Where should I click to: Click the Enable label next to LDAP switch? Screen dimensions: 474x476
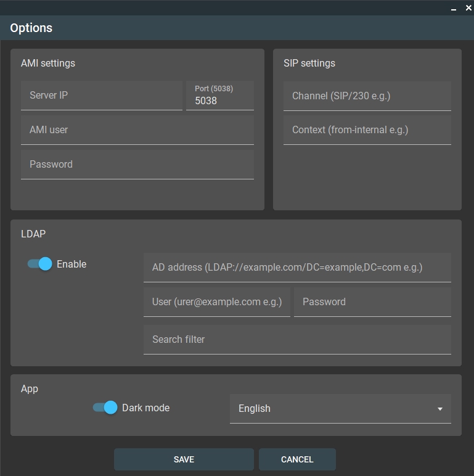(x=72, y=264)
